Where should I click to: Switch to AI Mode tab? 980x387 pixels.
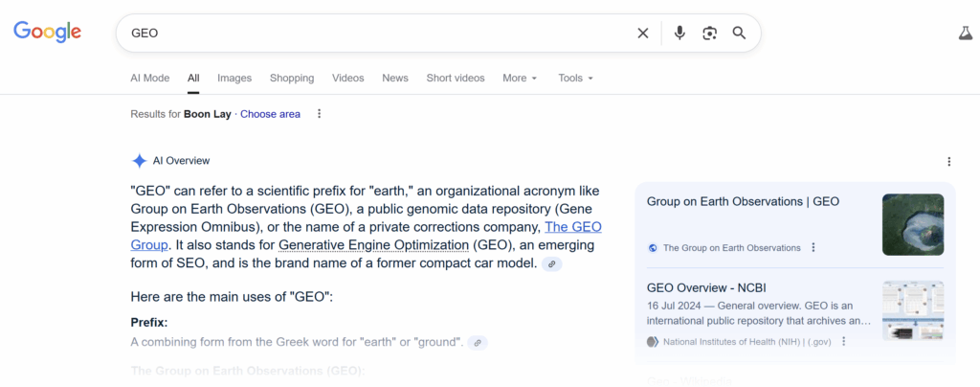click(150, 79)
